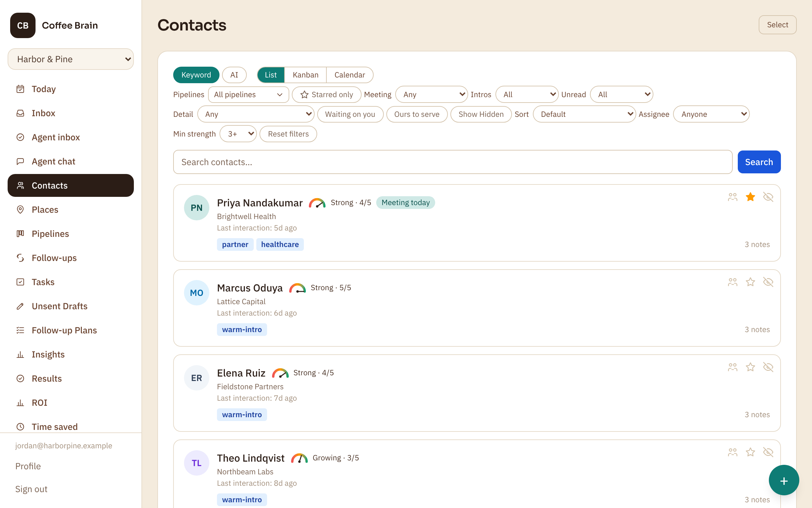Hide the Marcus Oduya contact

768,282
